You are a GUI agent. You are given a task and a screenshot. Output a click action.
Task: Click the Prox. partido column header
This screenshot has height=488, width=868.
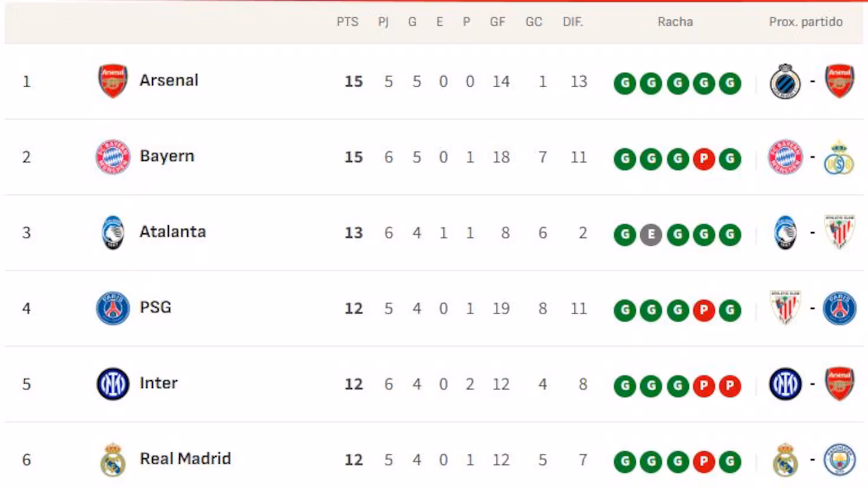click(805, 22)
